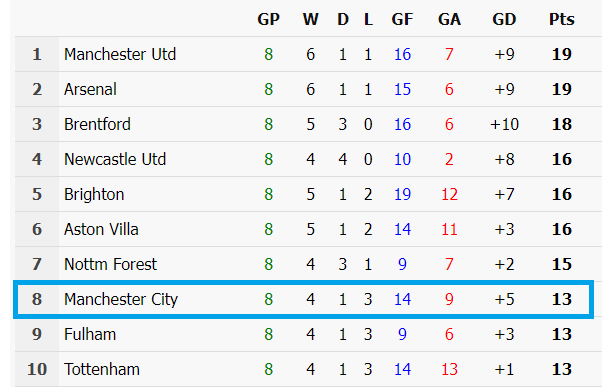Open the Fulham team link

point(90,334)
